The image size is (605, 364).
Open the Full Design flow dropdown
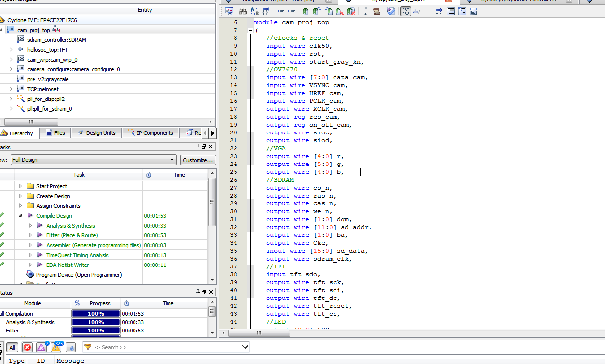(x=94, y=160)
